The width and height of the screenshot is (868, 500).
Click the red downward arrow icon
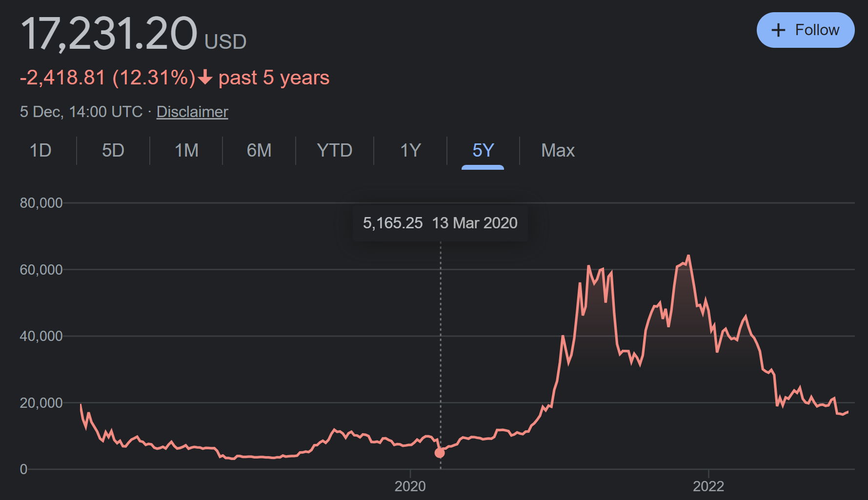[x=205, y=78]
